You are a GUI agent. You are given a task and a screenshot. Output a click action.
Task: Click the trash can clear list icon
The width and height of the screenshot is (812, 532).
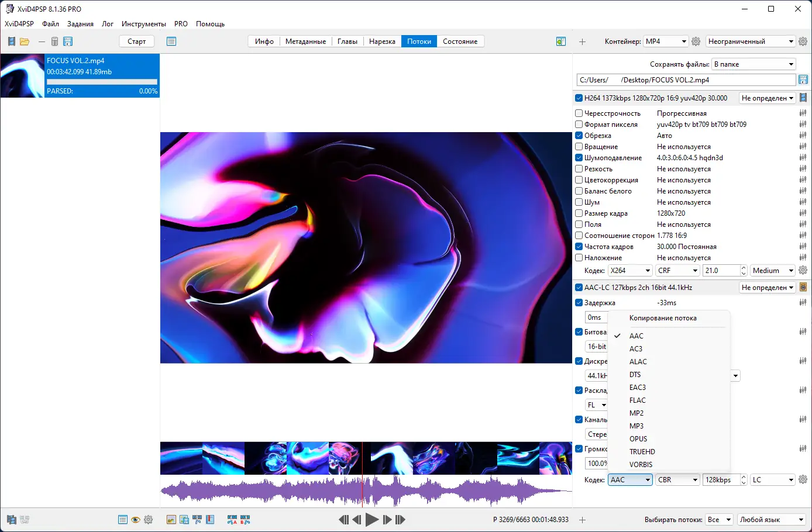(54, 42)
